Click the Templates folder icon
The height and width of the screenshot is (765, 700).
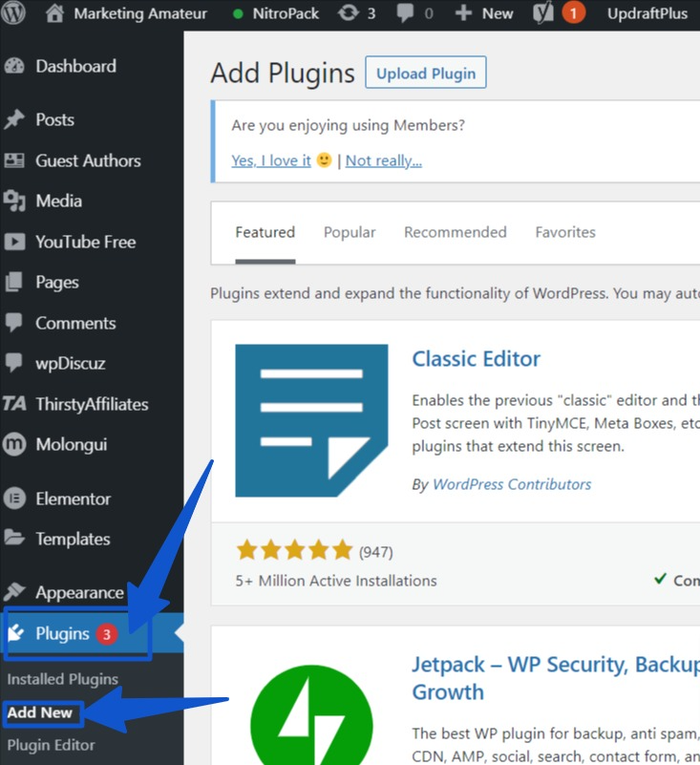pos(14,539)
